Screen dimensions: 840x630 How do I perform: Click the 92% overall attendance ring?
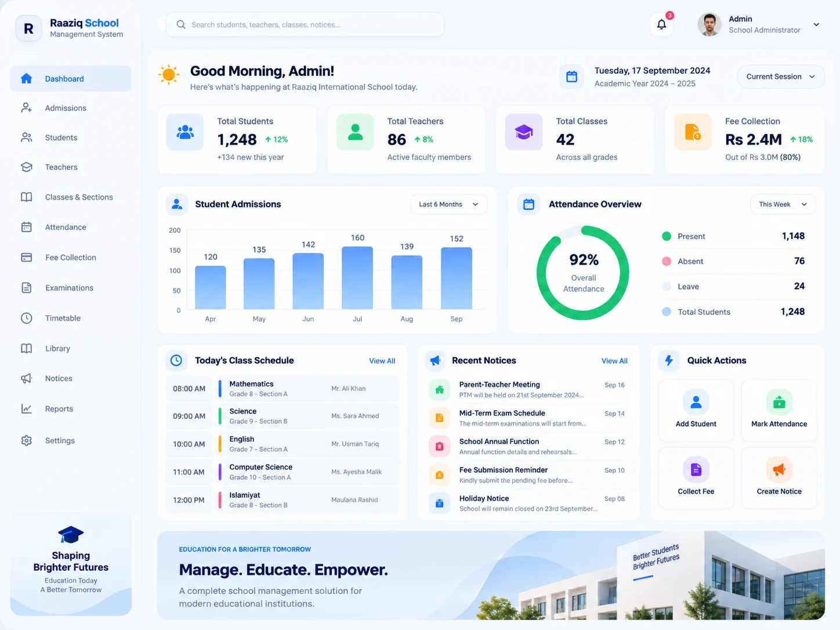[583, 273]
